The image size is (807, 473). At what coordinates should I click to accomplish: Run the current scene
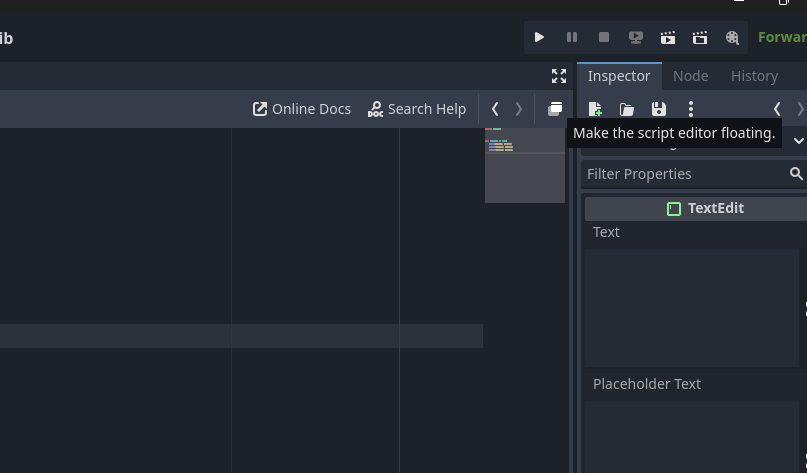click(668, 38)
